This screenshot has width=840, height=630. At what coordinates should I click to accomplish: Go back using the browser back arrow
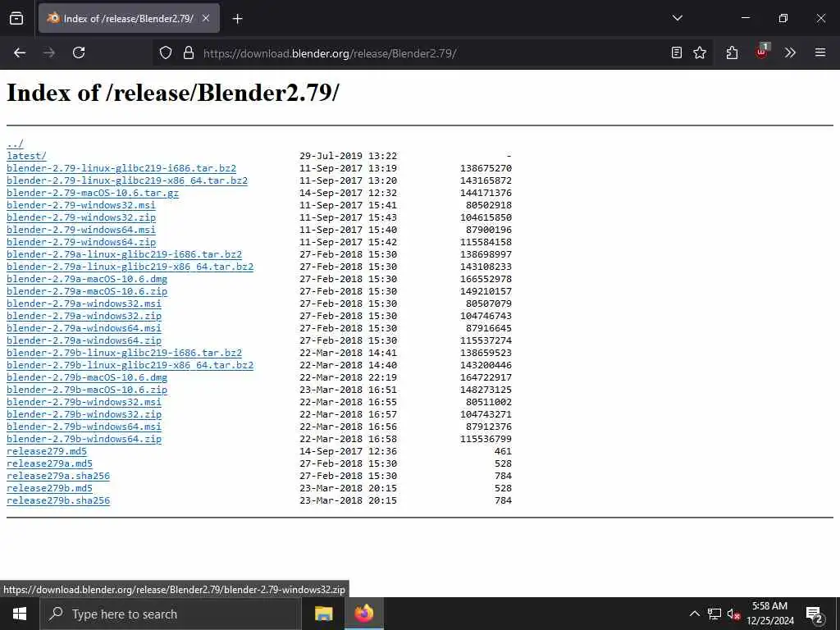click(20, 52)
